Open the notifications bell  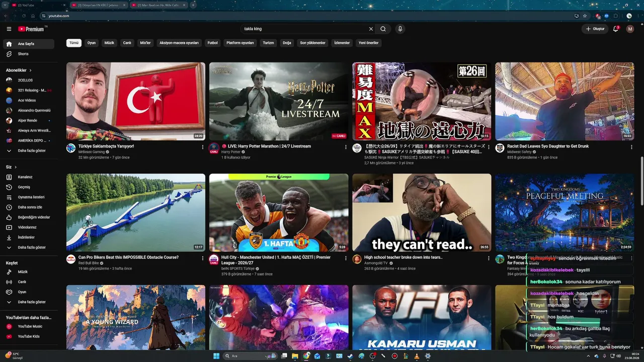click(616, 29)
